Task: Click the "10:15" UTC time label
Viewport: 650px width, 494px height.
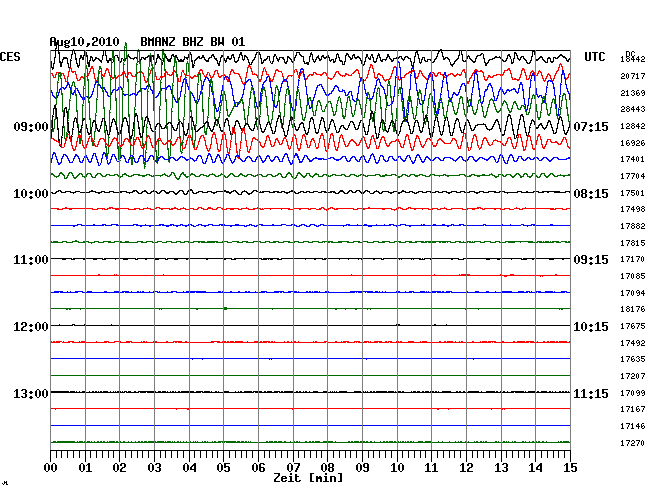Action: [x=591, y=327]
